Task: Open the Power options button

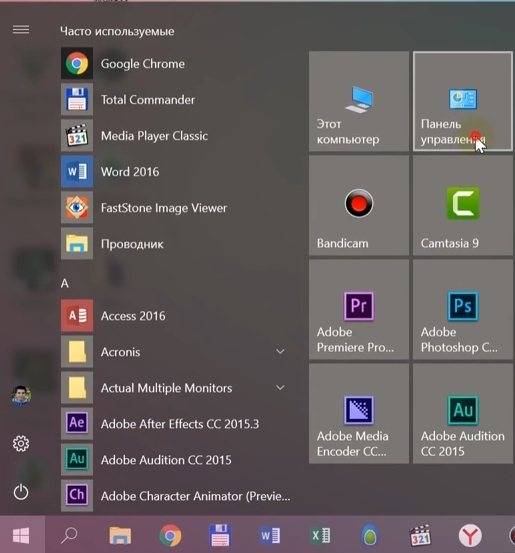Action: coord(21,492)
